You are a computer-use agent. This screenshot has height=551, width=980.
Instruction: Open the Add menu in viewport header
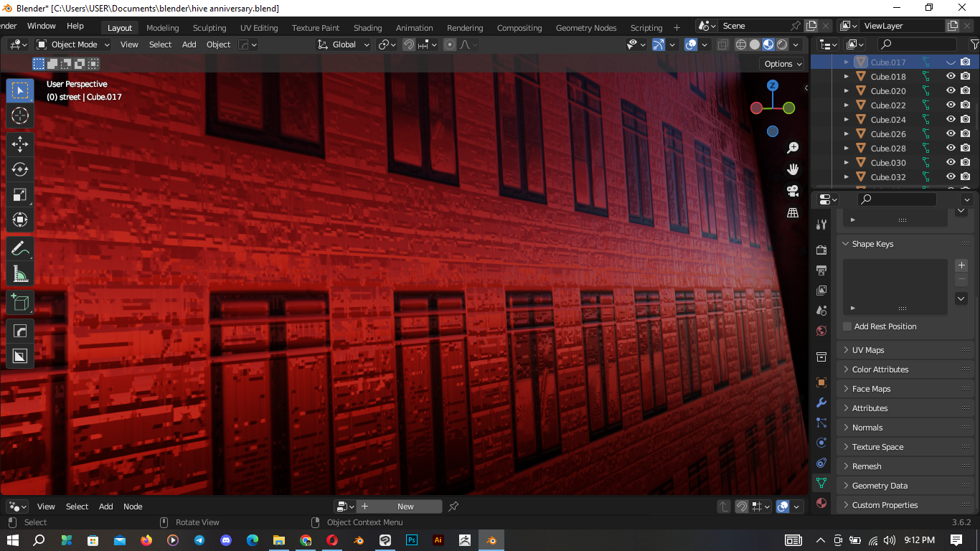[x=189, y=44]
